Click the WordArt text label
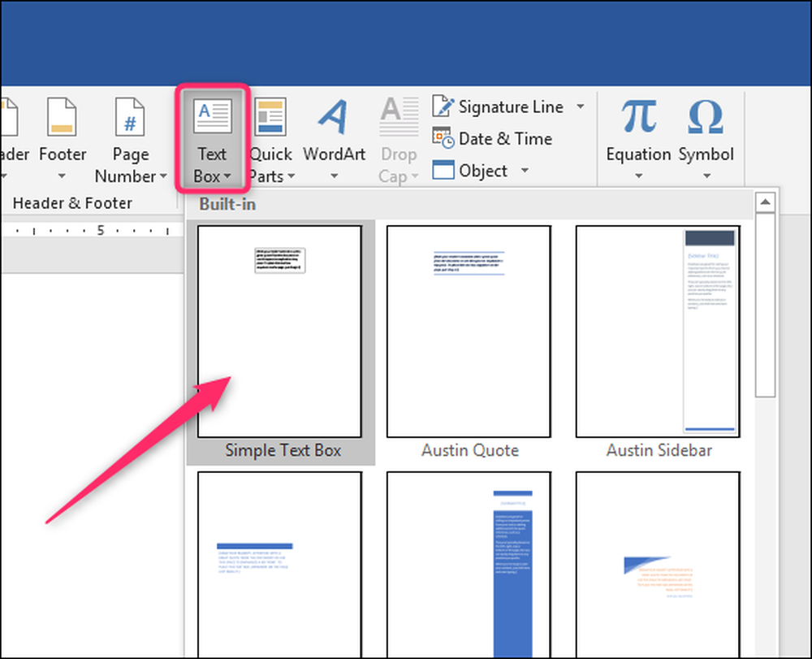Image resolution: width=812 pixels, height=659 pixels. click(334, 154)
